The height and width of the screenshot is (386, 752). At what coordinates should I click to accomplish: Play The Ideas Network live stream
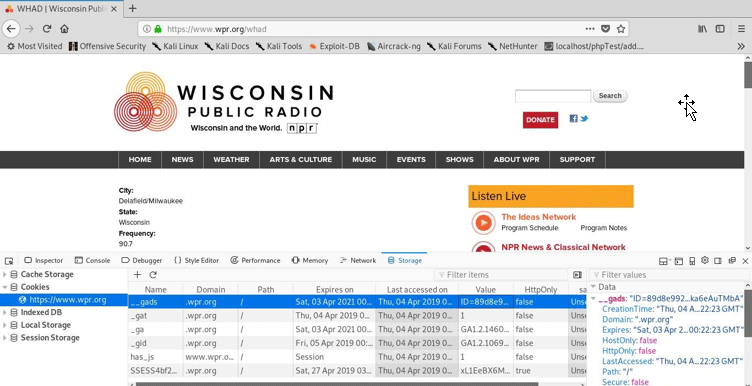(x=483, y=222)
